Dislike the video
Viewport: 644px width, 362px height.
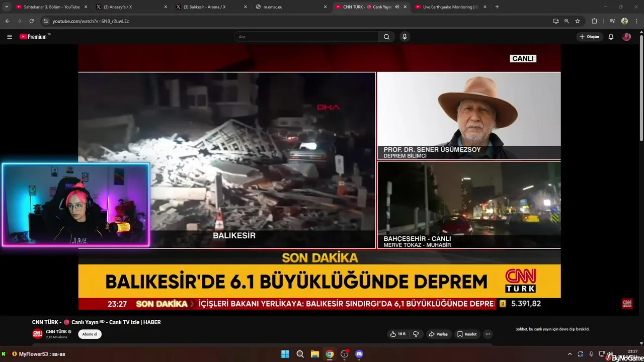tap(416, 334)
